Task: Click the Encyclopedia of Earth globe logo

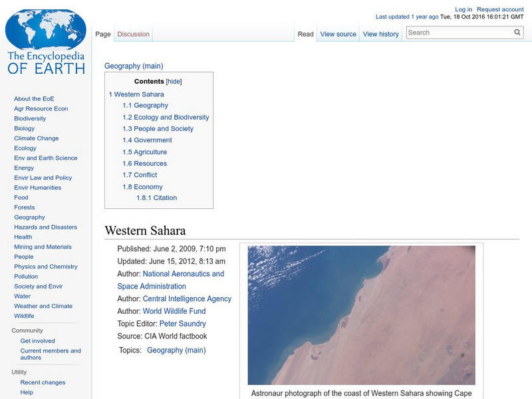Action: click(x=44, y=30)
